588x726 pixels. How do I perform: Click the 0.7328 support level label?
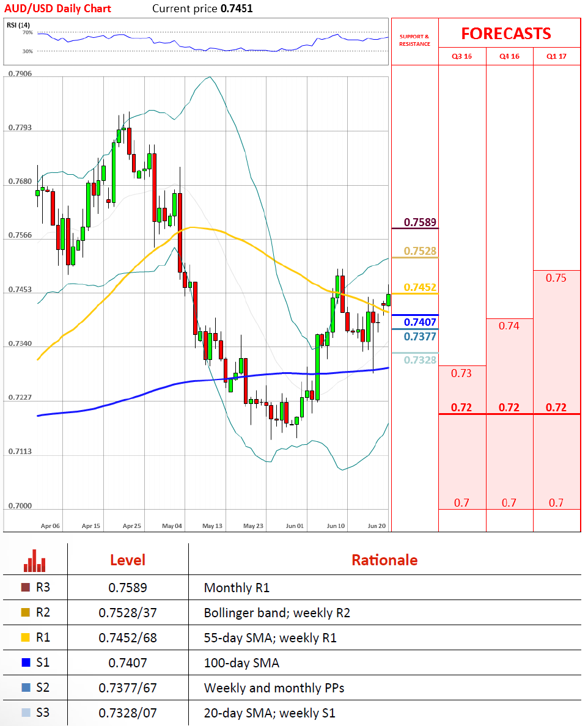pos(420,360)
